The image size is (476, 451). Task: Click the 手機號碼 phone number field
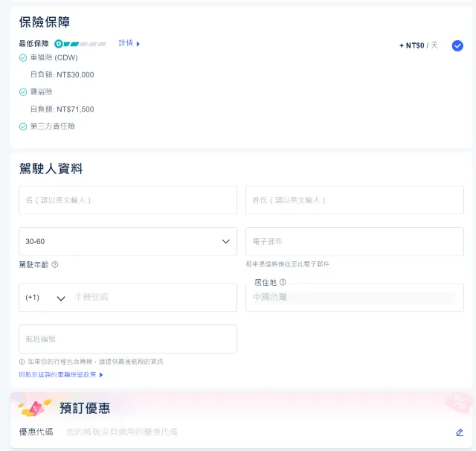[152, 298]
